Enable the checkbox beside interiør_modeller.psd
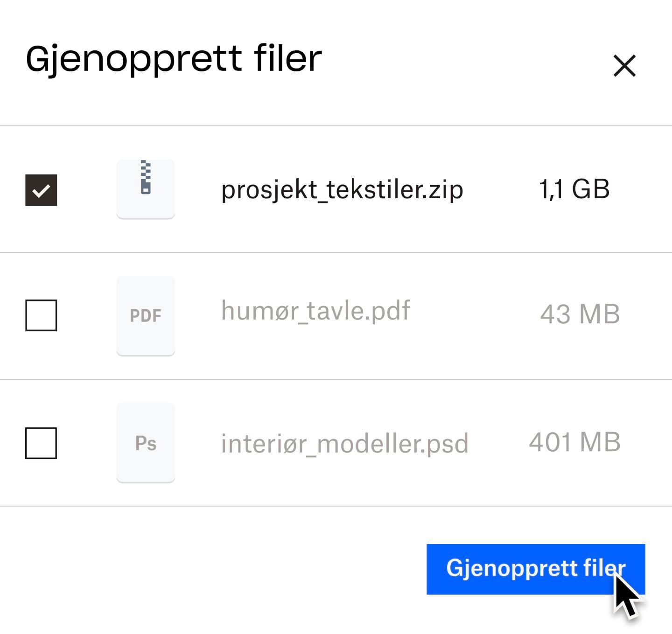Viewport: 672px width, 634px height. point(41,442)
